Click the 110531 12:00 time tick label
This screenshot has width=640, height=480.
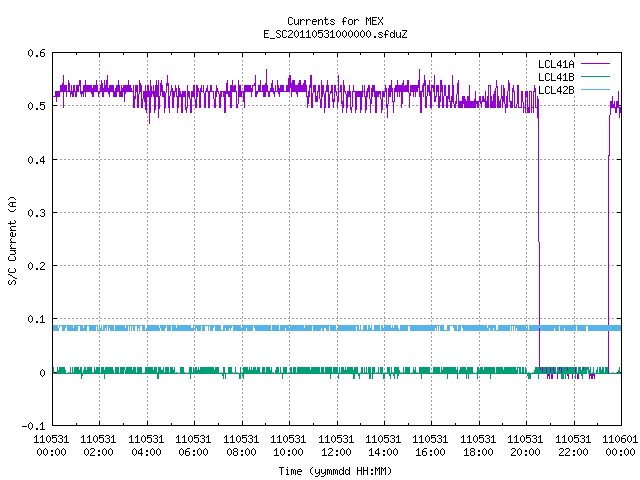coord(336,445)
